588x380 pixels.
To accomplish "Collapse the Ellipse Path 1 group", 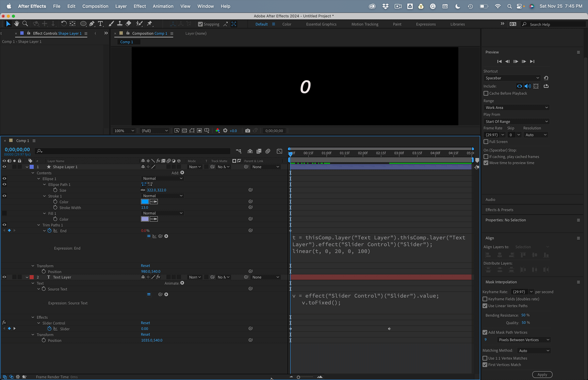I will tap(44, 185).
